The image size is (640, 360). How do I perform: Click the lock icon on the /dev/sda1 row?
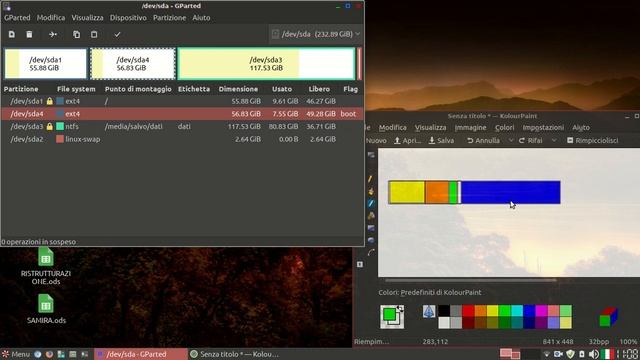(x=49, y=101)
